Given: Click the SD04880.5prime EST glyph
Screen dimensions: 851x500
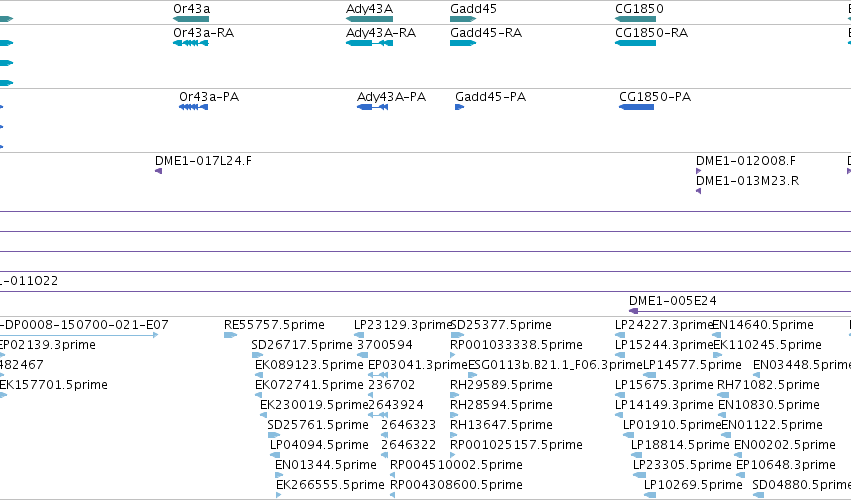Looking at the screenshot, I should tap(759, 495).
